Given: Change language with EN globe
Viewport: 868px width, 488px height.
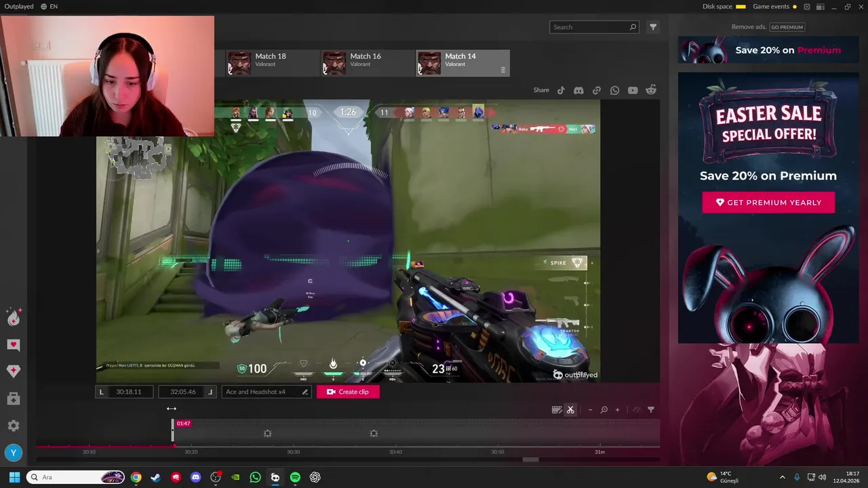Looking at the screenshot, I should click(49, 7).
